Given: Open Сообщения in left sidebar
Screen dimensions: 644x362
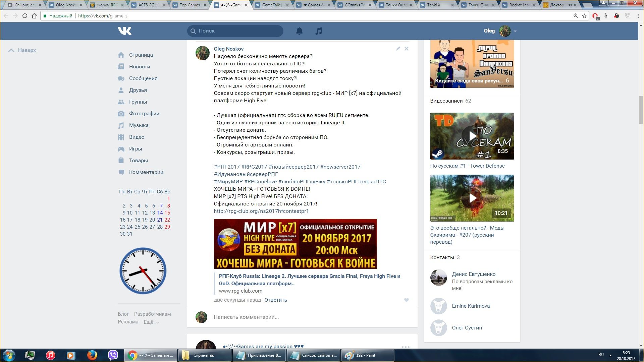Looking at the screenshot, I should (143, 78).
